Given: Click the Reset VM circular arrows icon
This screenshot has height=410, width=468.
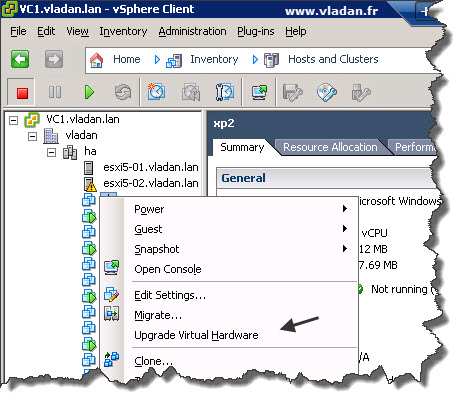Looking at the screenshot, I should click(x=123, y=92).
